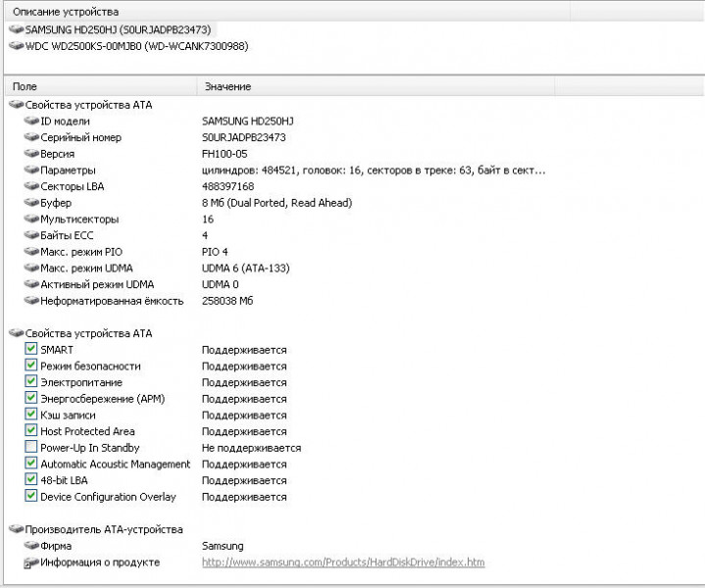705x588 pixels.
Task: Select the WDC WD2500KS-00MJB0 device icon
Action: (17, 46)
